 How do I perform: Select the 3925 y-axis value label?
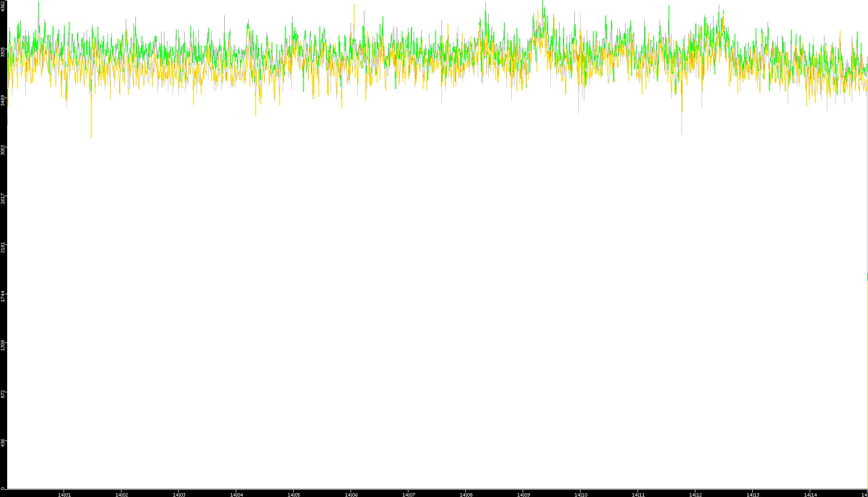pyautogui.click(x=3, y=52)
